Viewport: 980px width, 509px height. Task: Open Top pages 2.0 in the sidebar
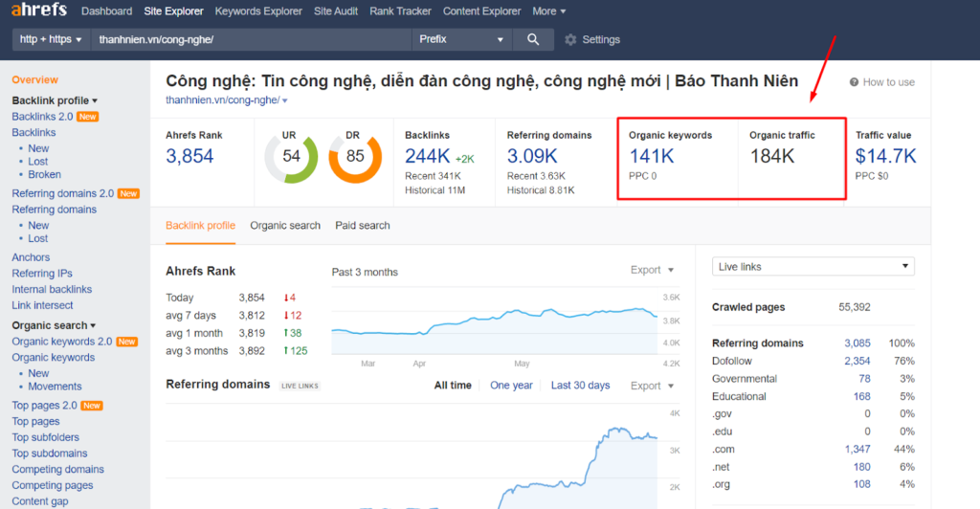[44, 406]
